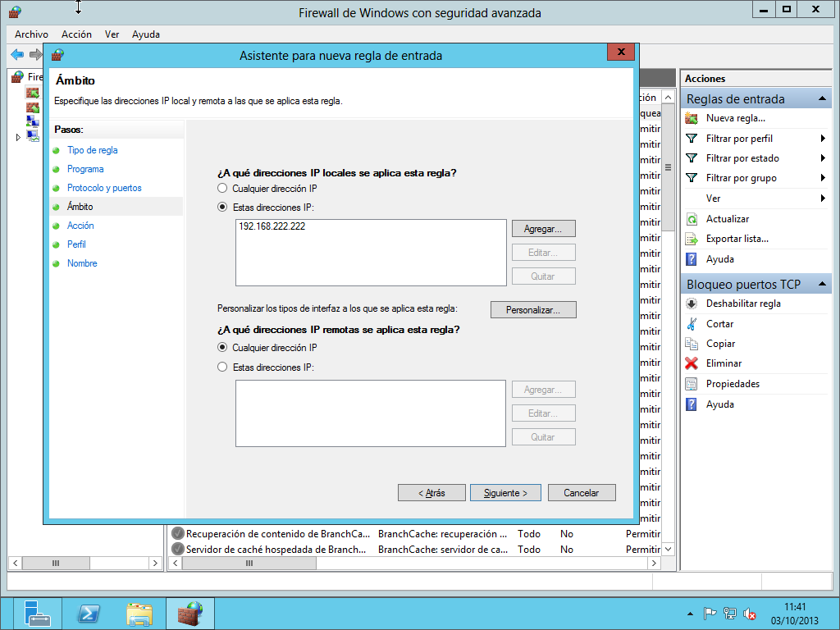The image size is (840, 630).
Task: Click the Cancelar button
Action: [582, 493]
